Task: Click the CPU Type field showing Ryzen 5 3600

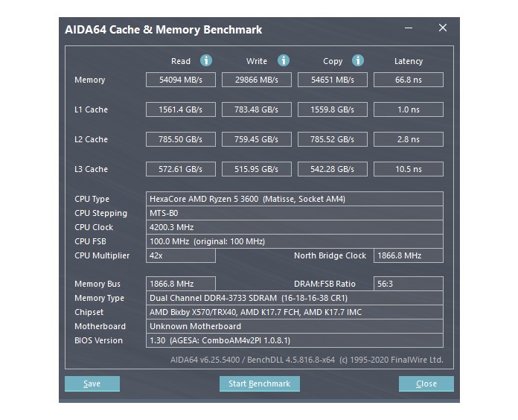Action: click(295, 199)
